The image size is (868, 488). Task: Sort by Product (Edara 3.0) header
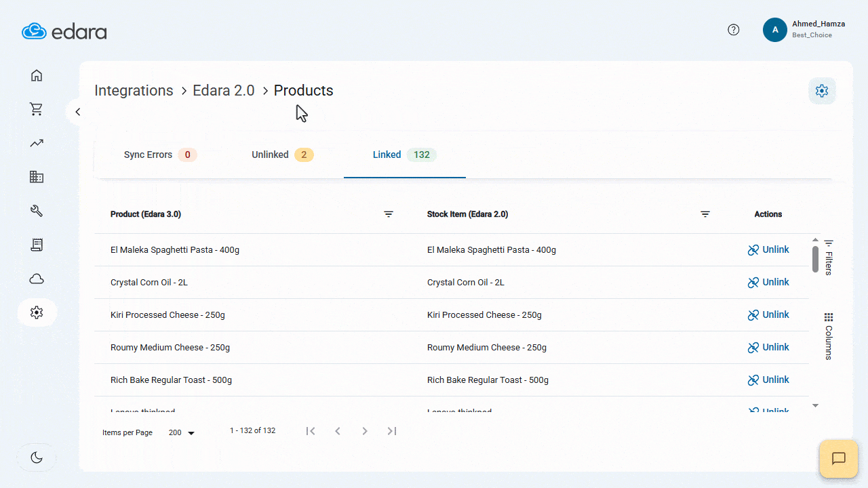146,214
